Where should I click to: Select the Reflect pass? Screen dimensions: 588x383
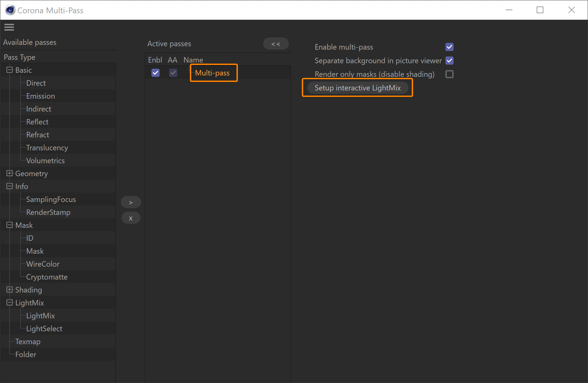pos(37,122)
